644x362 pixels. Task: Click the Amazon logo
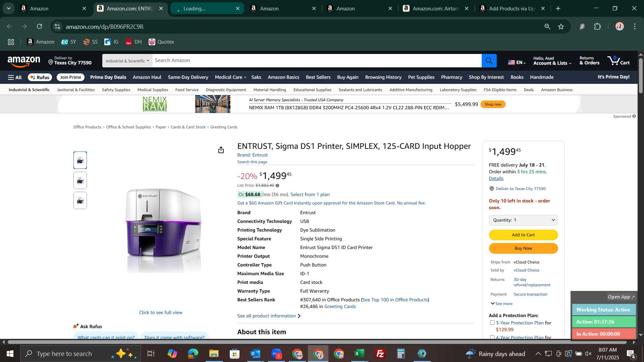24,61
